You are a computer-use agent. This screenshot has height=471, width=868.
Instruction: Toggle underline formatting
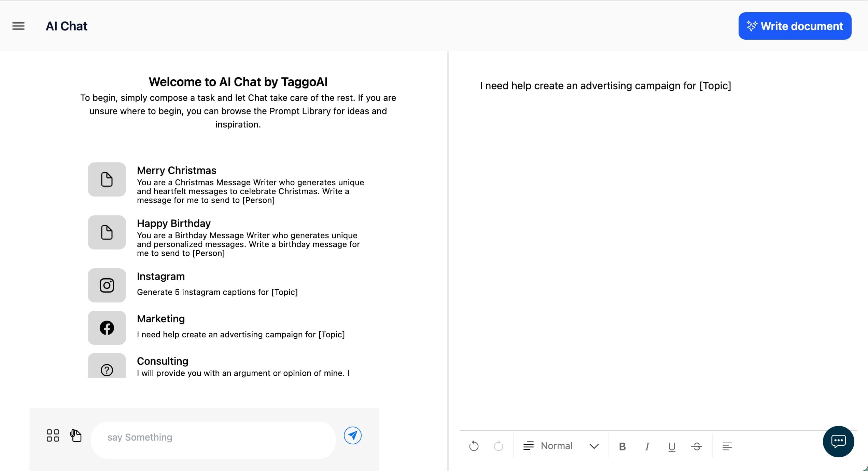point(672,446)
